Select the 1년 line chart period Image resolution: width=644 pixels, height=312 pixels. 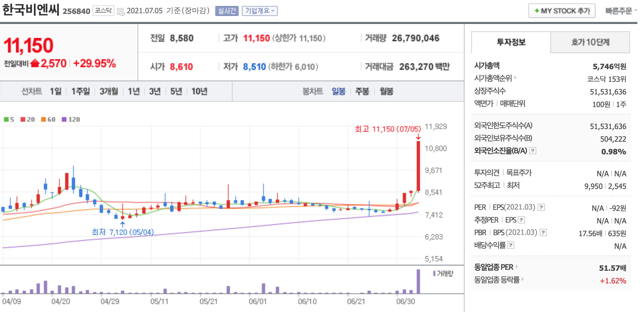point(134,91)
